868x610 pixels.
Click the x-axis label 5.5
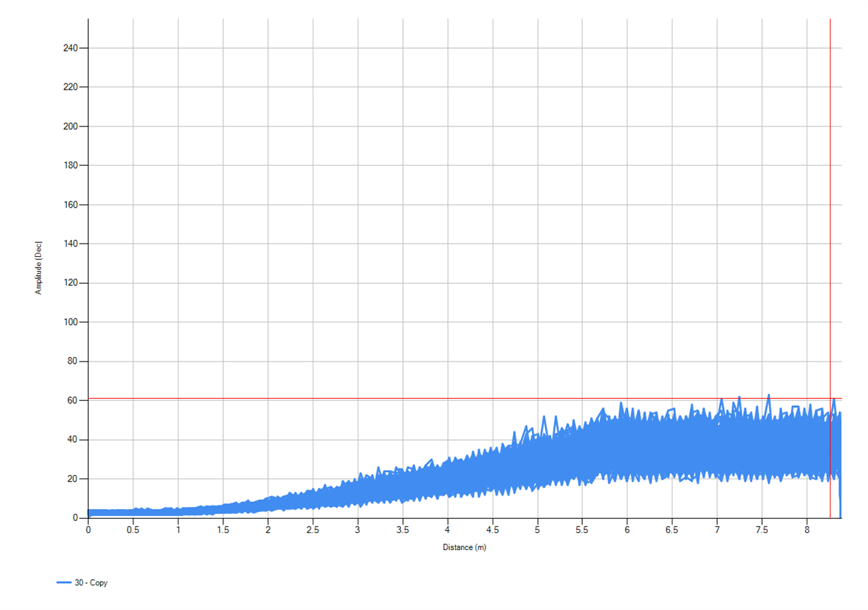(x=582, y=528)
